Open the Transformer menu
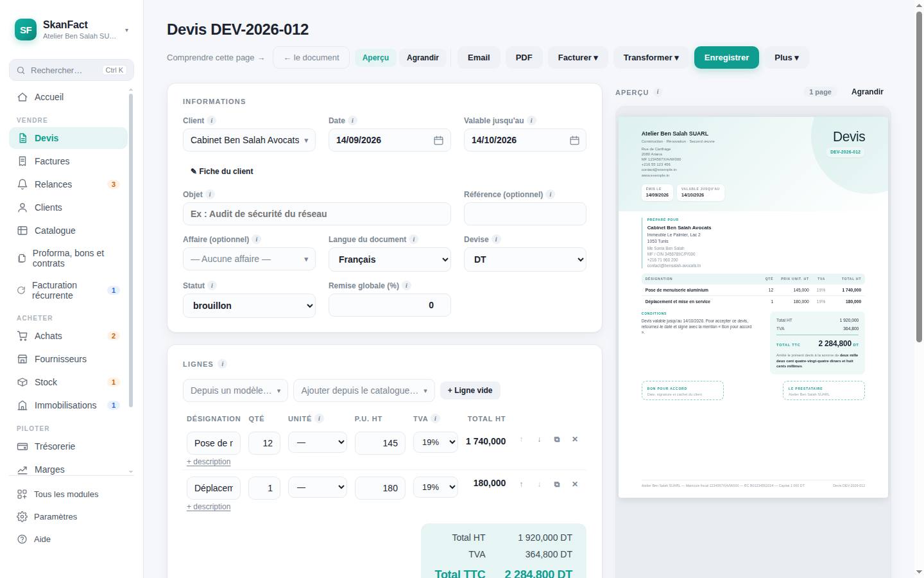This screenshot has width=924, height=578. (x=651, y=58)
